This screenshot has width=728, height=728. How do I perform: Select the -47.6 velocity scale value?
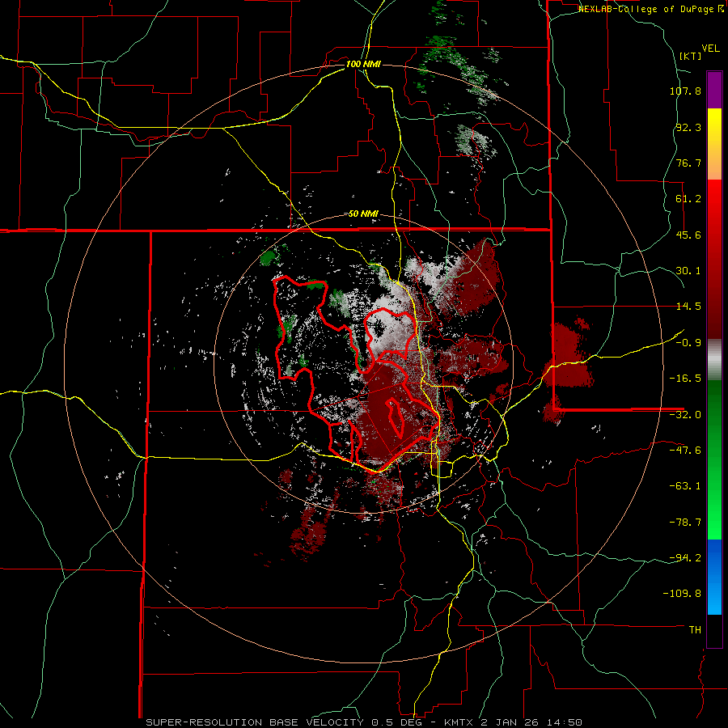(x=685, y=451)
